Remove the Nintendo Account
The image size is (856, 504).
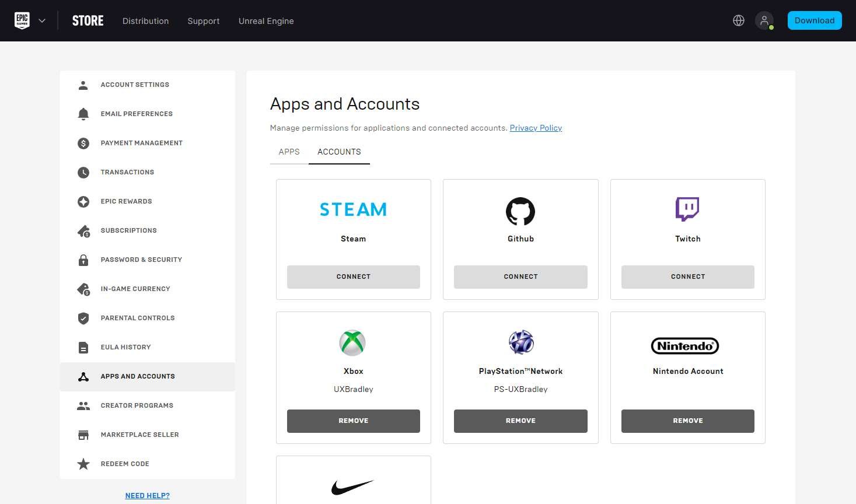coord(688,421)
